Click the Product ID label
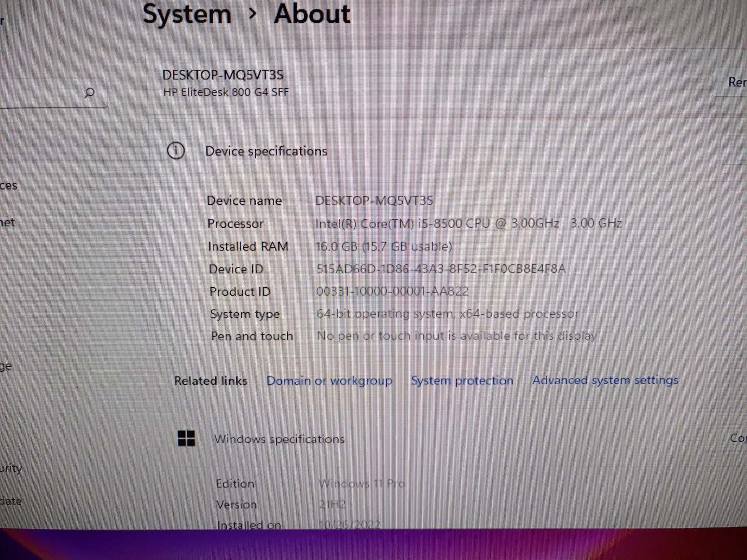The width and height of the screenshot is (747, 560). (240, 291)
